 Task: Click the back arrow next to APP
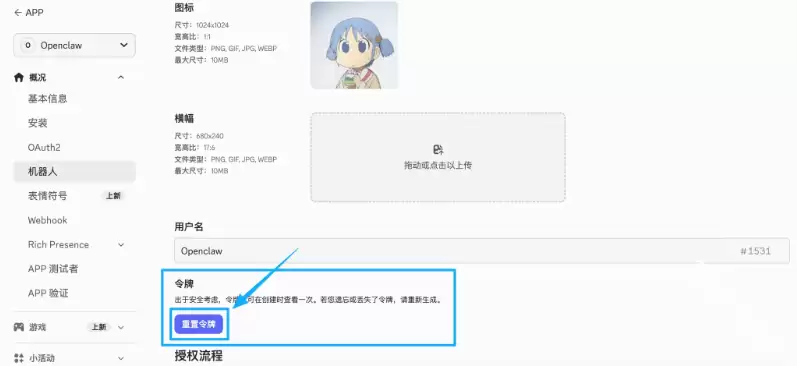pyautogui.click(x=18, y=13)
